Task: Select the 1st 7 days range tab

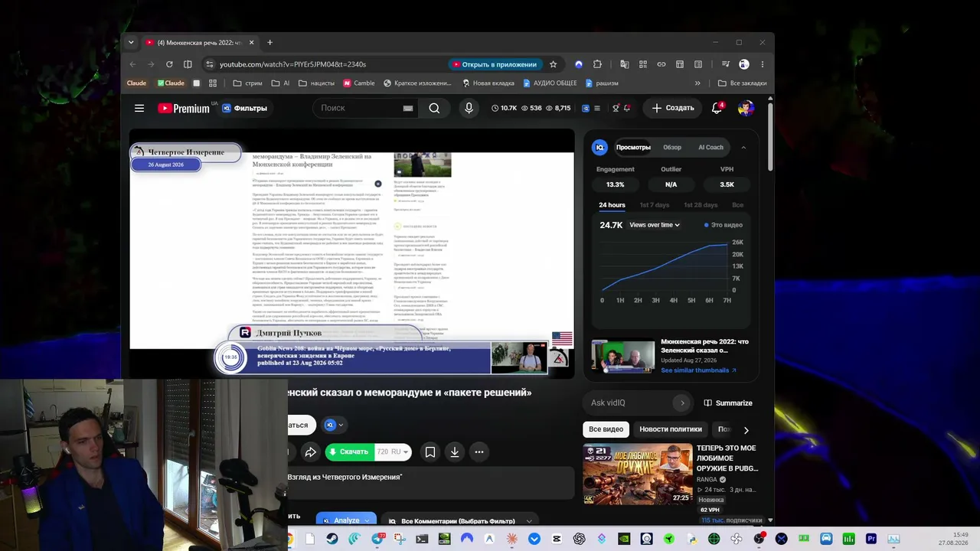Action: pos(655,205)
